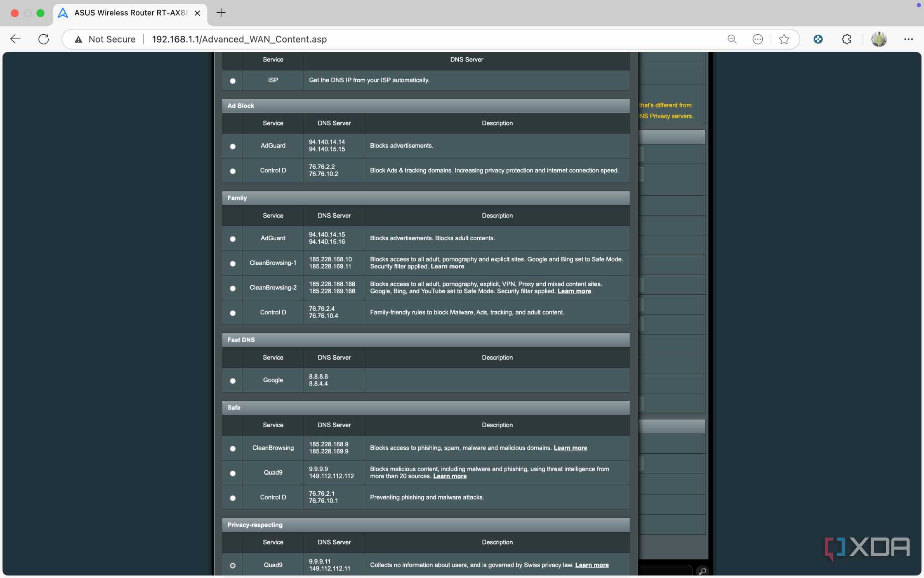Reload the router page
This screenshot has width=924, height=578.
click(x=44, y=39)
